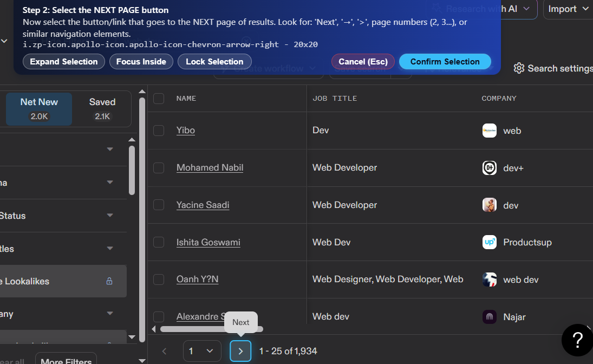Image resolution: width=593 pixels, height=364 pixels.
Task: Click the Productsup company logo
Action: [490, 242]
